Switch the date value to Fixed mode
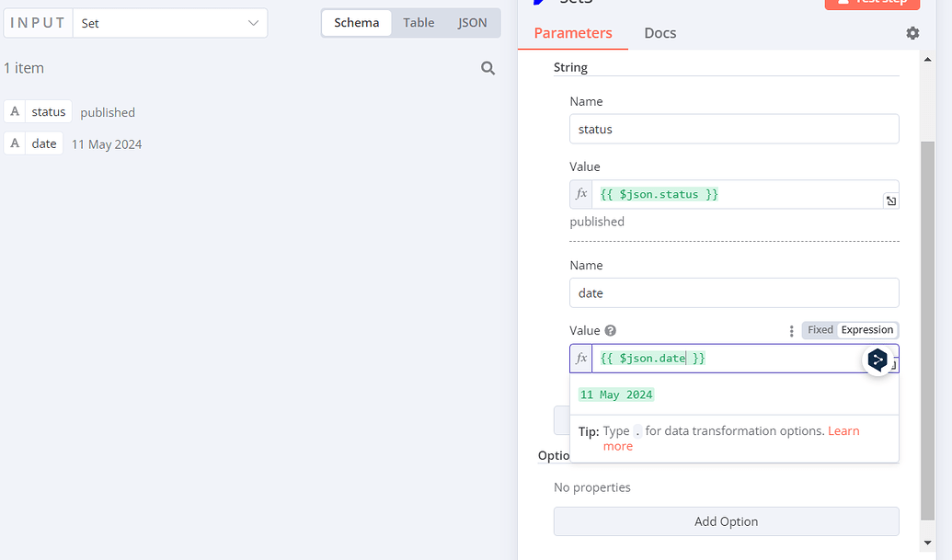This screenshot has width=952, height=560. pyautogui.click(x=820, y=329)
